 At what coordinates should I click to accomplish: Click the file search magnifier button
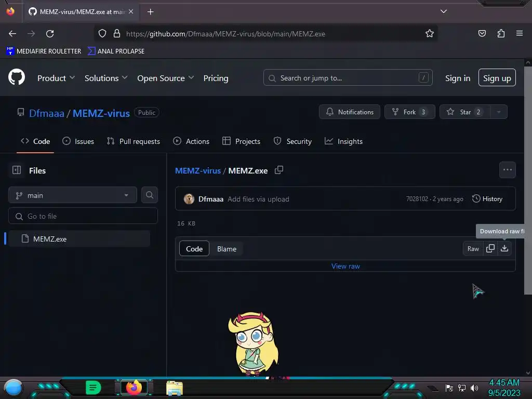(149, 195)
